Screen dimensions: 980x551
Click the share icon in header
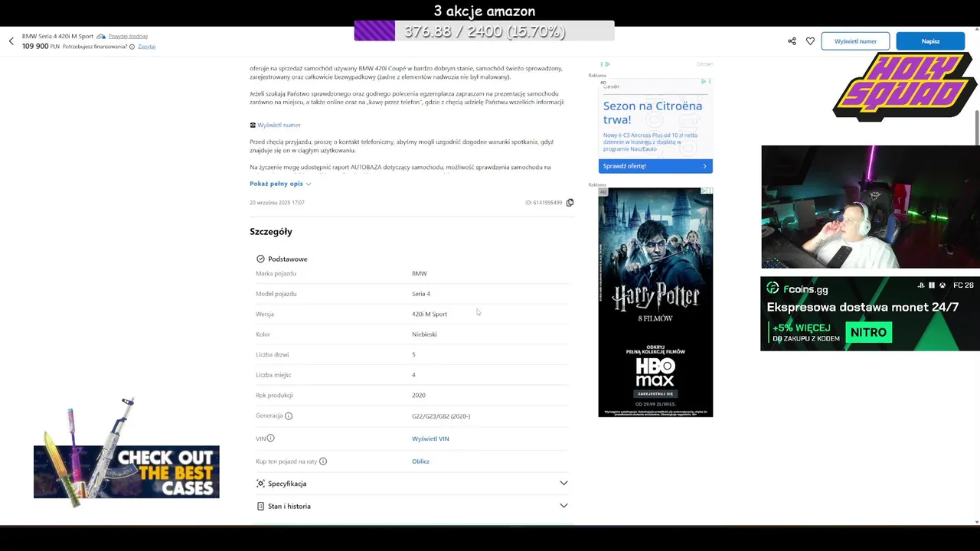(x=792, y=41)
